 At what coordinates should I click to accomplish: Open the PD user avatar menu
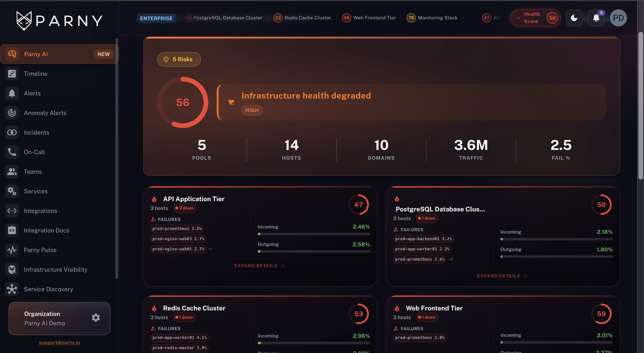pos(618,18)
